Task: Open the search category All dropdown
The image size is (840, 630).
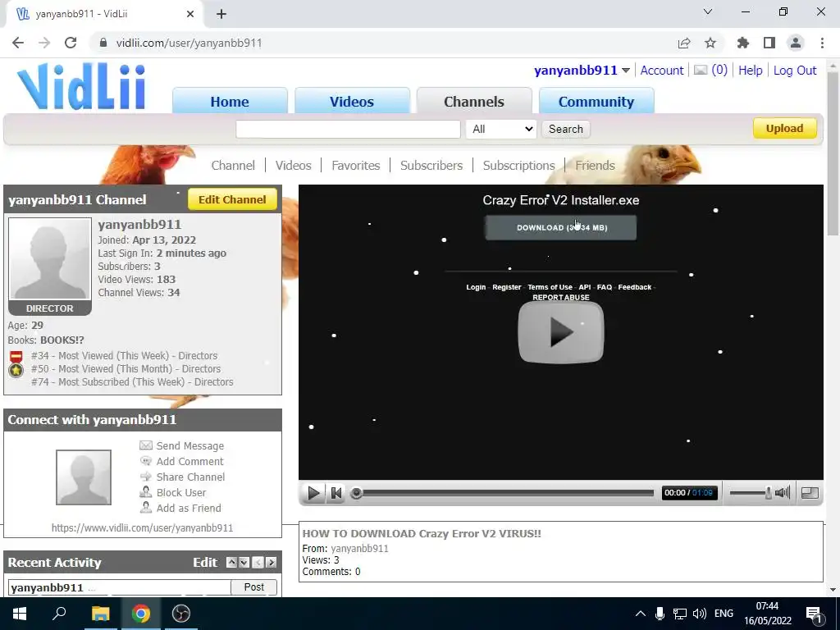Action: [x=501, y=129]
